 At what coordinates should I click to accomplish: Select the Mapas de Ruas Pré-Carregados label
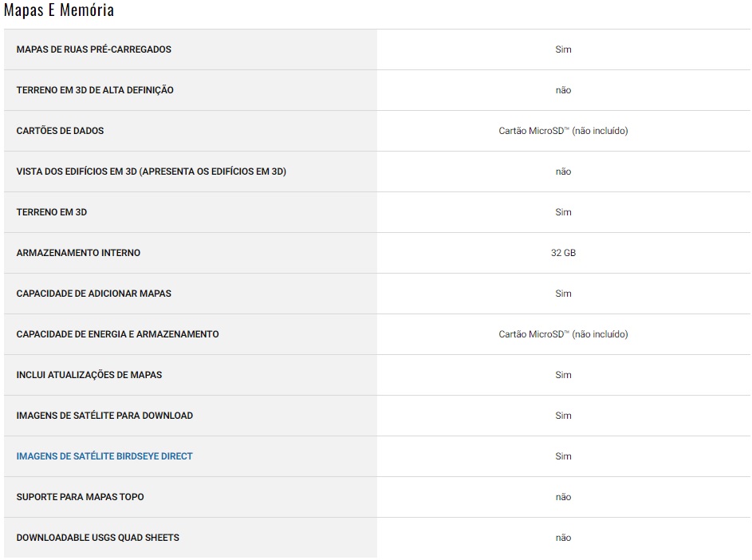tap(93, 49)
